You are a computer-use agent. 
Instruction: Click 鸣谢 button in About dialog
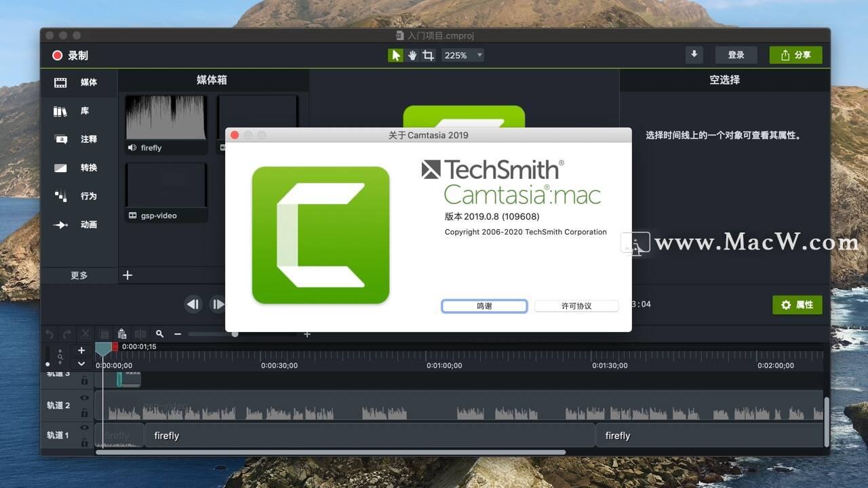click(x=484, y=306)
